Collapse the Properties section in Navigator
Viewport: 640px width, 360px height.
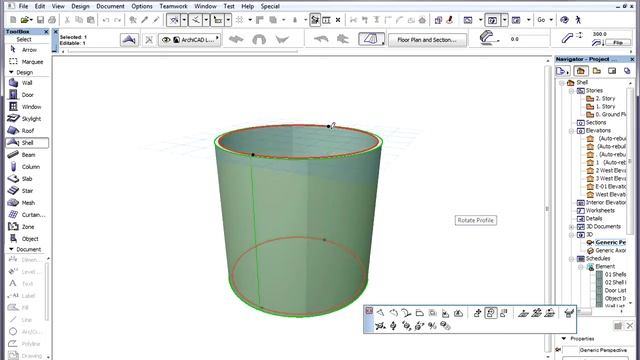(564, 338)
